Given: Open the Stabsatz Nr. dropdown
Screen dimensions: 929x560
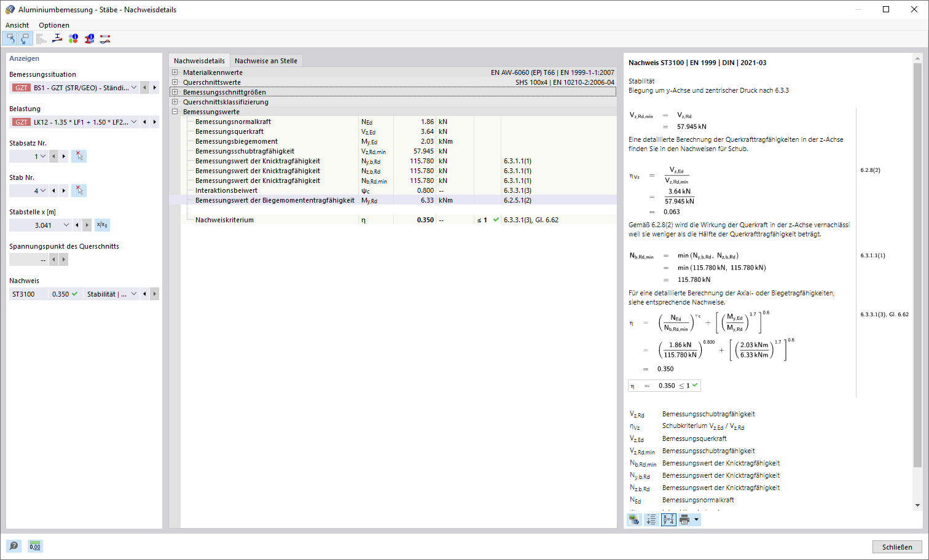Looking at the screenshot, I should 43,157.
